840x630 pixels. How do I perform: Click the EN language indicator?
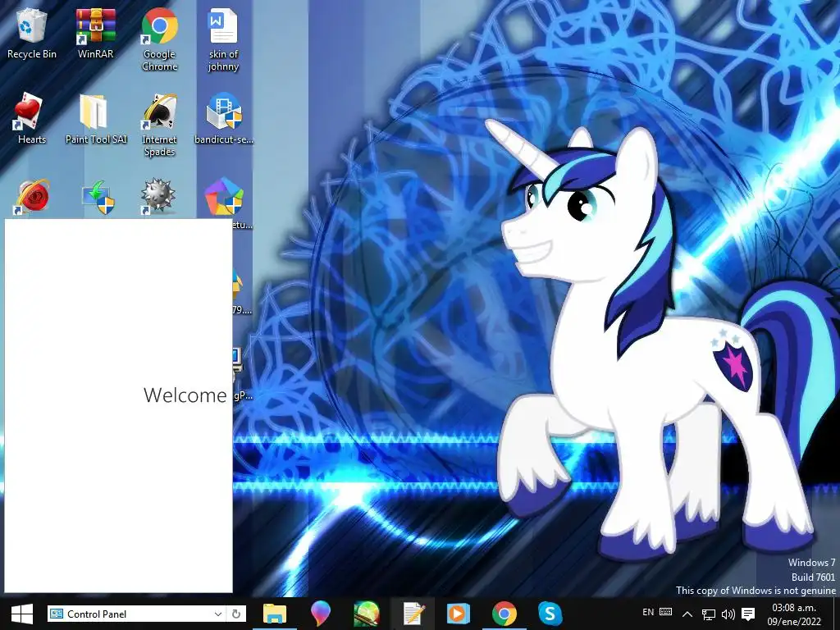648,612
